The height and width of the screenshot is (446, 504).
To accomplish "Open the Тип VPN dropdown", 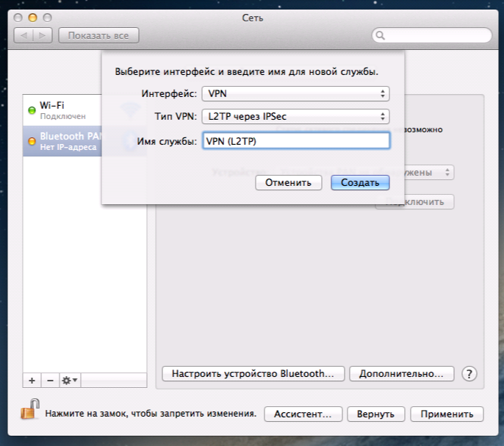I will 295,116.
